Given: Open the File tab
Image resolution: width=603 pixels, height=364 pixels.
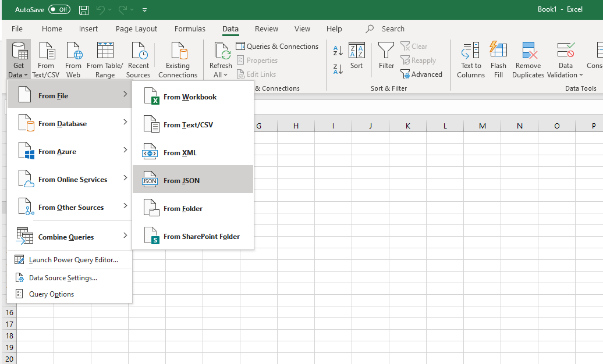Looking at the screenshot, I should point(17,29).
